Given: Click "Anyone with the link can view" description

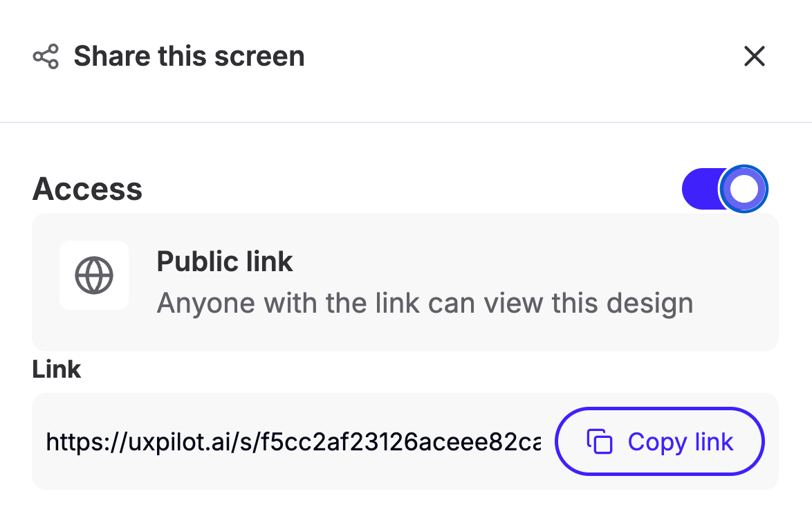Looking at the screenshot, I should click(x=425, y=303).
